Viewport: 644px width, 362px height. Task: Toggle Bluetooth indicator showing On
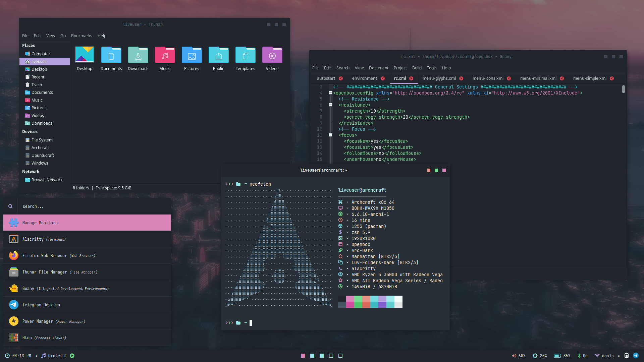[x=579, y=356]
